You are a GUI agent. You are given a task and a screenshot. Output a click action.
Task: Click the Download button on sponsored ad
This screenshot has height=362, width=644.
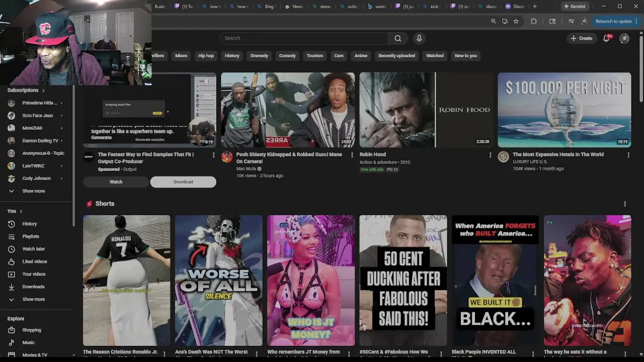click(183, 182)
